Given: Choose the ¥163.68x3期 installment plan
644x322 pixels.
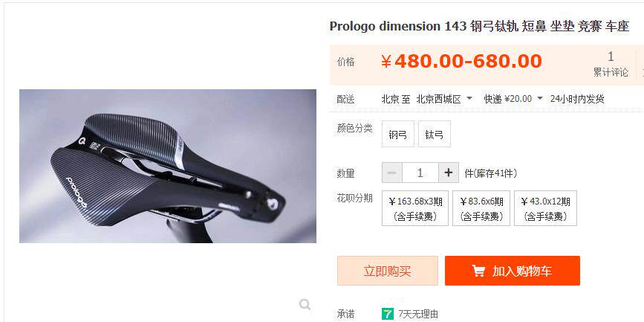Looking at the screenshot, I should click(x=415, y=208).
